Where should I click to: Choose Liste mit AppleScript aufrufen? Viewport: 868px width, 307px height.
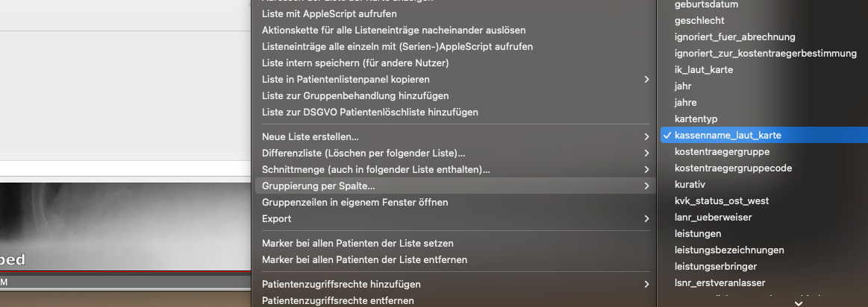[x=329, y=13]
